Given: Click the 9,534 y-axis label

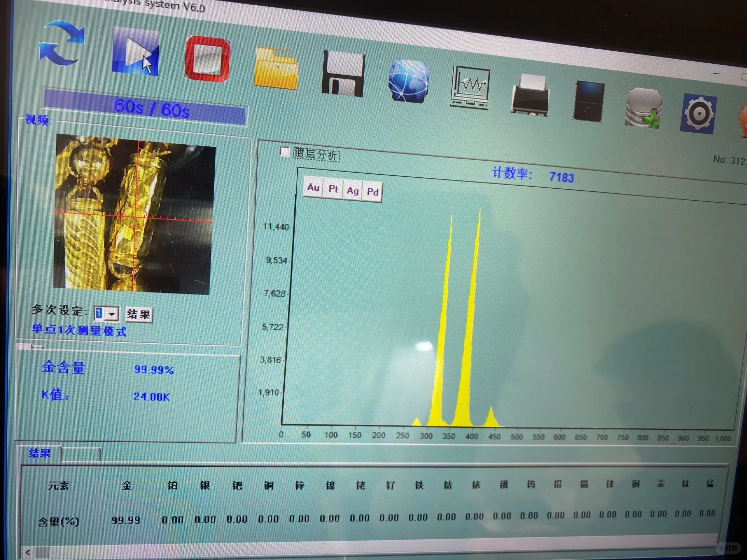Looking at the screenshot, I should (x=276, y=260).
